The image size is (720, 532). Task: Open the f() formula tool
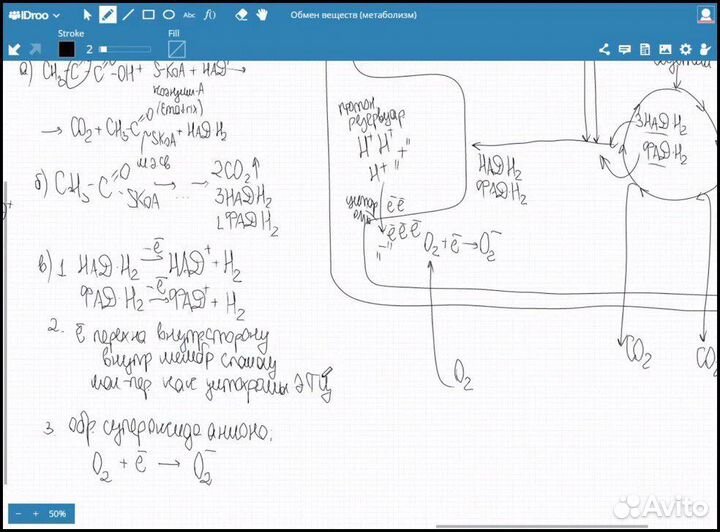pyautogui.click(x=209, y=15)
